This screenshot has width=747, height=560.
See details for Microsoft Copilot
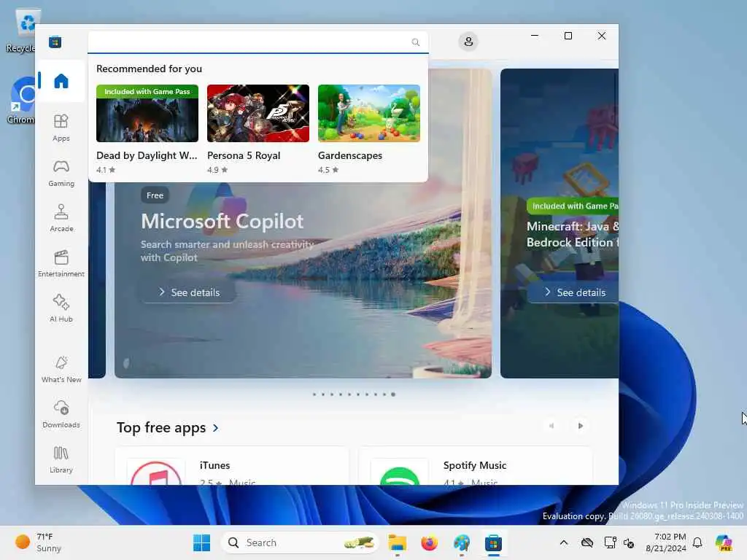pos(189,292)
